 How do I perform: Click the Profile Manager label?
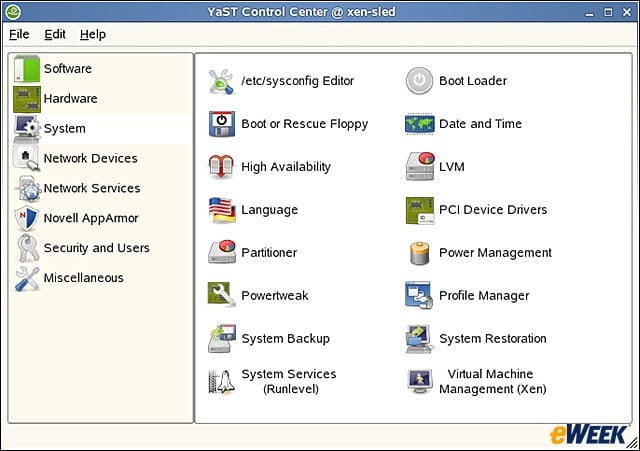(484, 295)
